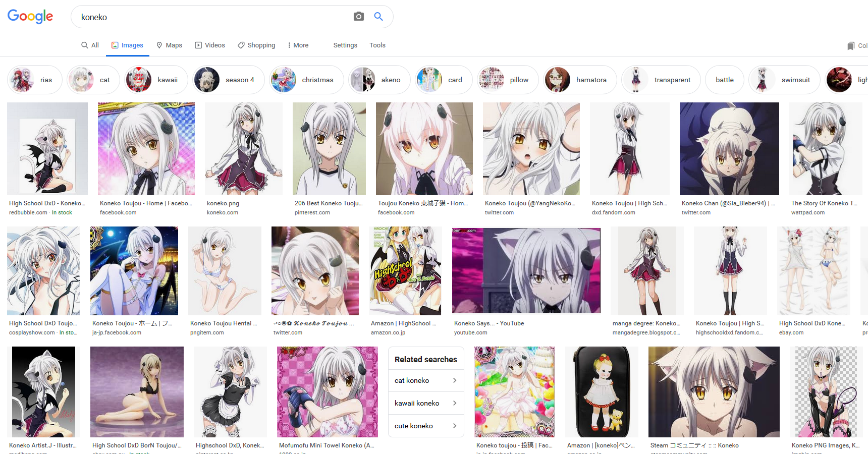Filter by 'season 4' chip

(228, 80)
